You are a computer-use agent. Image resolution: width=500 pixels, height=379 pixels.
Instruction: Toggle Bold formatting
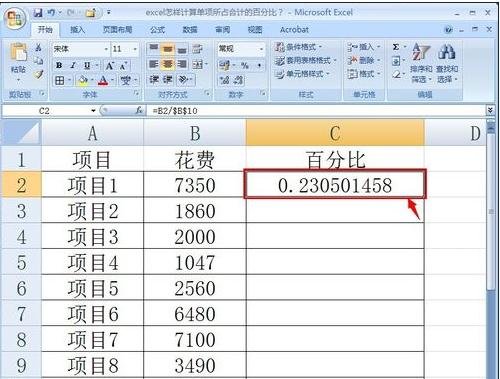[59, 65]
